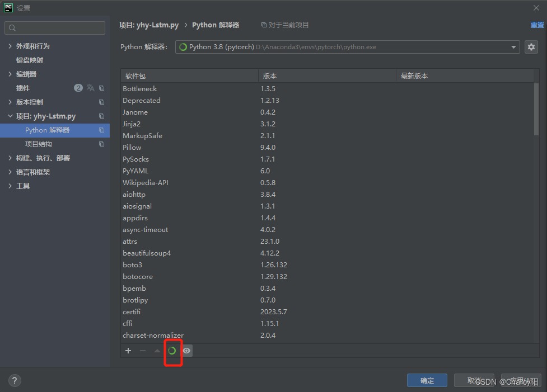Expand the 构建、执行、部署 section
This screenshot has height=392, width=547.
coord(10,158)
